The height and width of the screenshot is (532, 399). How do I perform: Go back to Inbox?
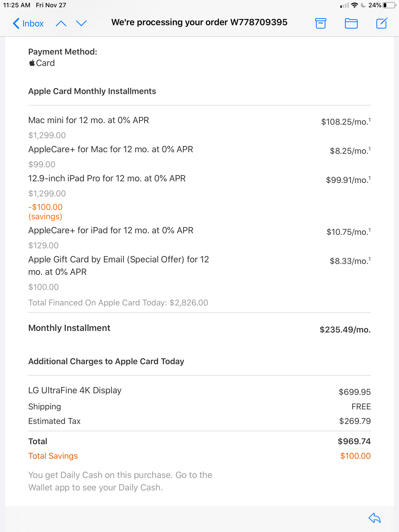(28, 23)
